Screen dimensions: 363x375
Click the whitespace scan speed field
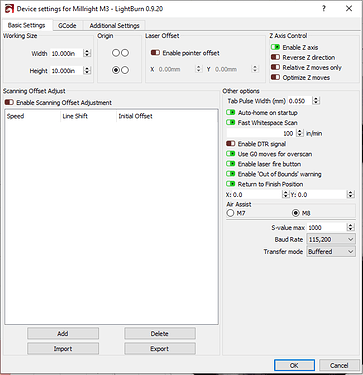click(x=261, y=133)
